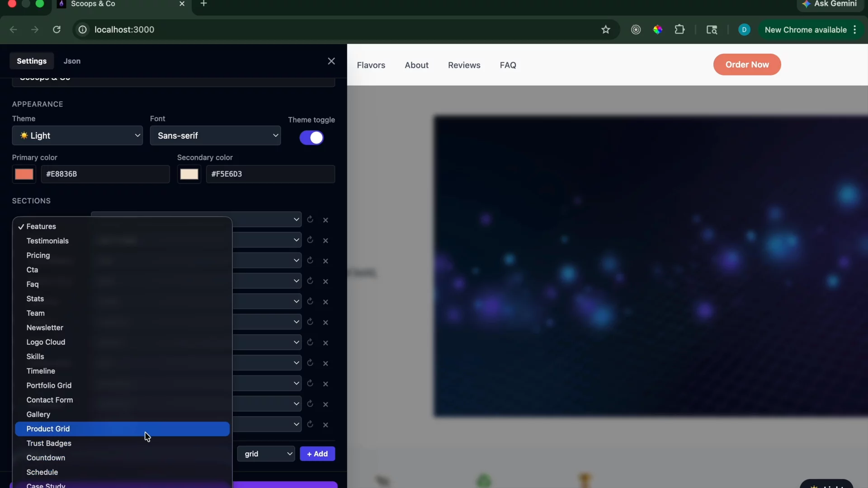Select the Cta option

[x=122, y=270]
